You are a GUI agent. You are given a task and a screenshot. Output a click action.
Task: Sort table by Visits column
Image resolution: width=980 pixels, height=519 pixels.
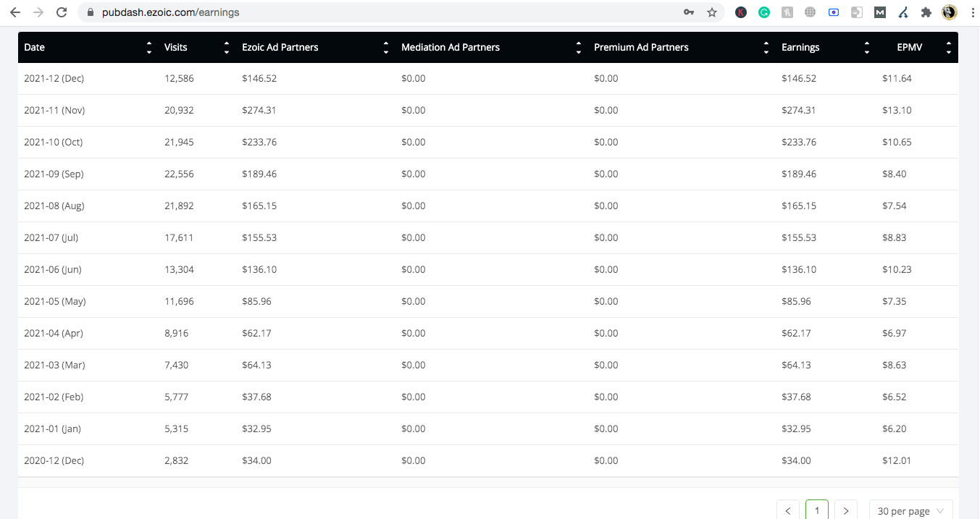click(227, 48)
